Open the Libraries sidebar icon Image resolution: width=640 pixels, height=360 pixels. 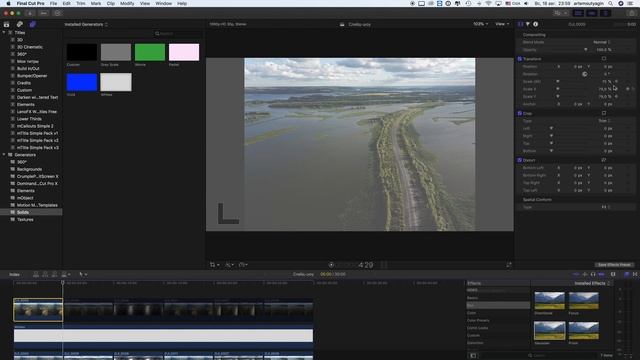(7, 24)
